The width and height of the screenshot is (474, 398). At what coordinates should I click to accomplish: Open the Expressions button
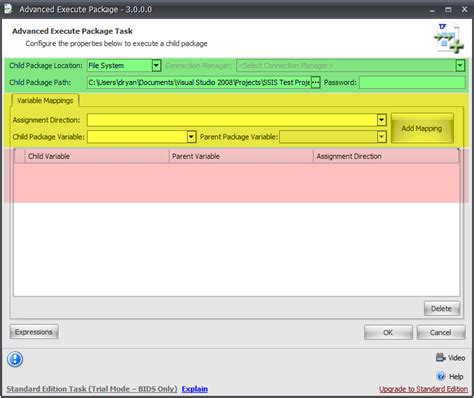click(34, 332)
